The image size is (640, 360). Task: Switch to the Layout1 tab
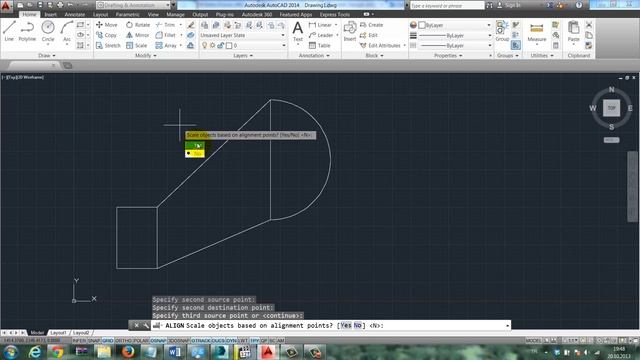(58, 333)
